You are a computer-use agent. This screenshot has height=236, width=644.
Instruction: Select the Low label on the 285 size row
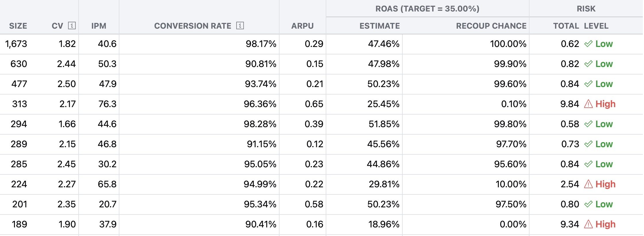604,164
